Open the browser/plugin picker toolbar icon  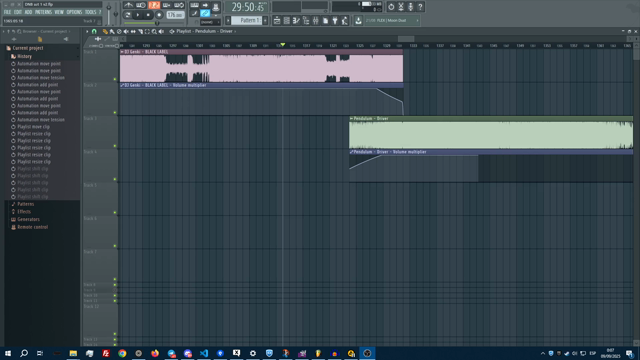click(306, 20)
